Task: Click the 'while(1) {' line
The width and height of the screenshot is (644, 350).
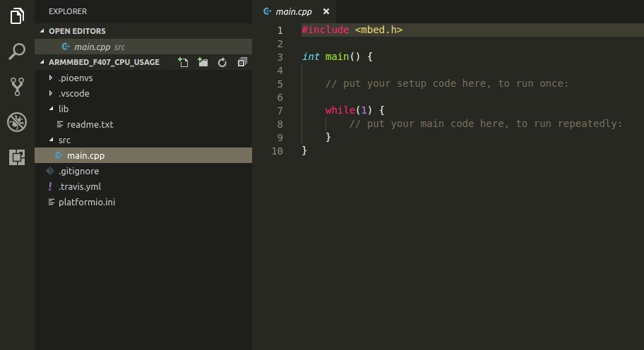Action: point(355,110)
